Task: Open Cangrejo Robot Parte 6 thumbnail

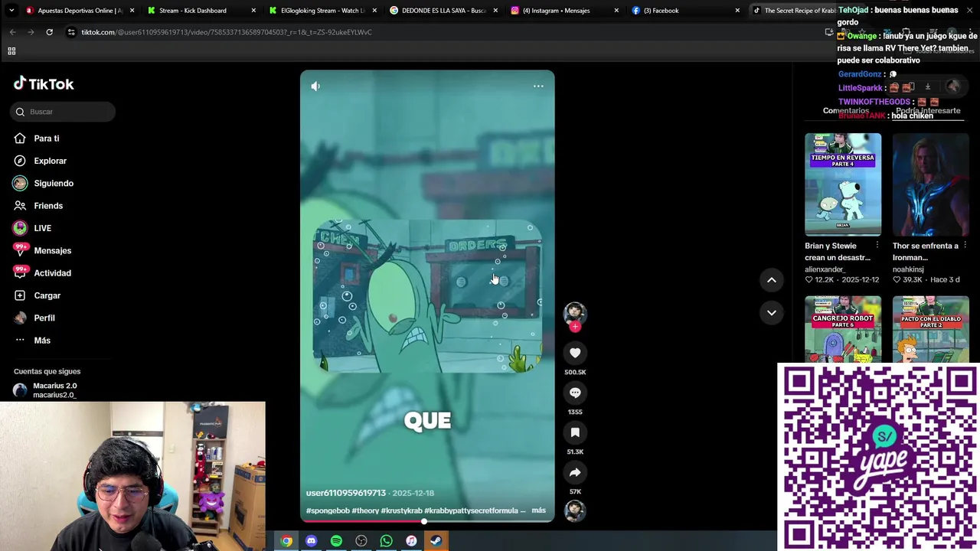Action: [x=843, y=329]
